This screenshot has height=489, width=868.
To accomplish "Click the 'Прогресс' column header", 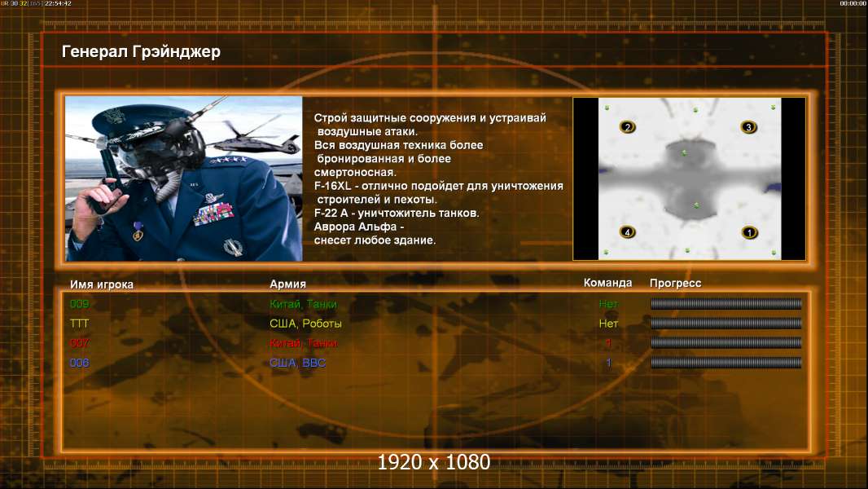I will click(675, 284).
